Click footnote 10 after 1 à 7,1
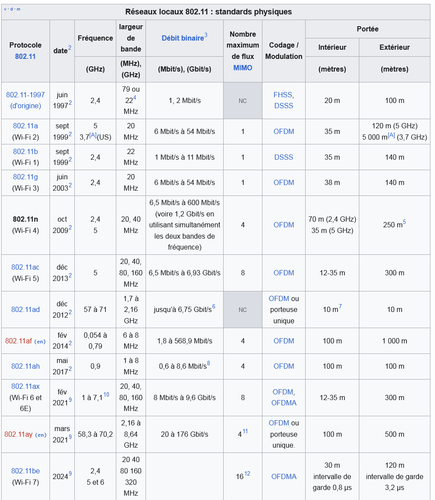Screen dimensions: 435x500 106,394
